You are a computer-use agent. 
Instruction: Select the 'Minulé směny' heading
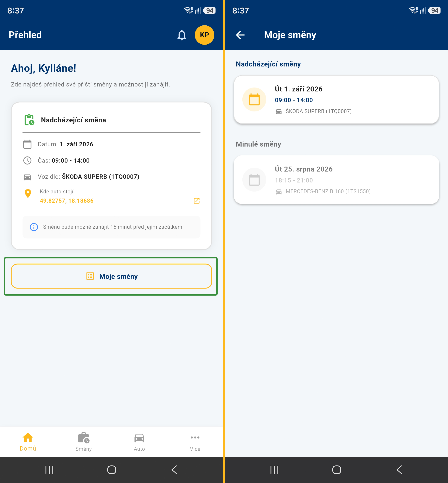pos(258,144)
